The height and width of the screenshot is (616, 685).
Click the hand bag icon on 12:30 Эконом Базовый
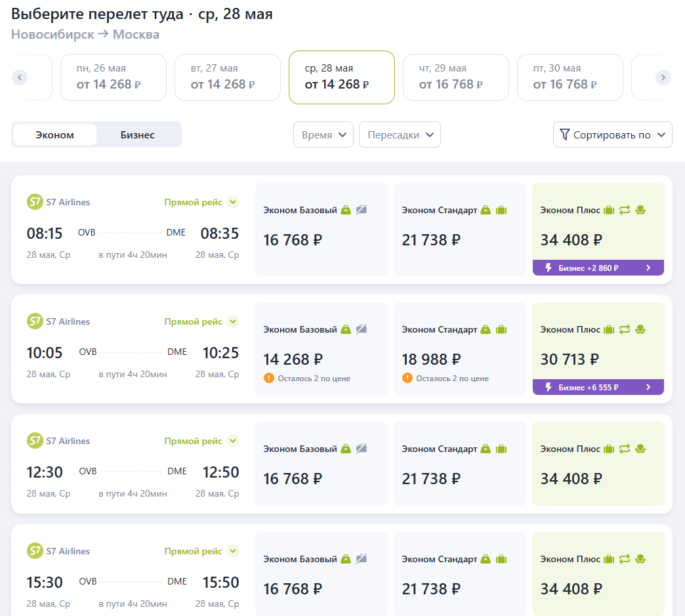tap(346, 449)
